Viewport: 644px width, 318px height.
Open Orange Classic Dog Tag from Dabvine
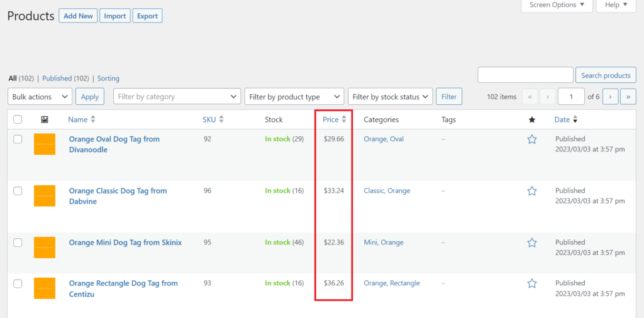point(118,196)
